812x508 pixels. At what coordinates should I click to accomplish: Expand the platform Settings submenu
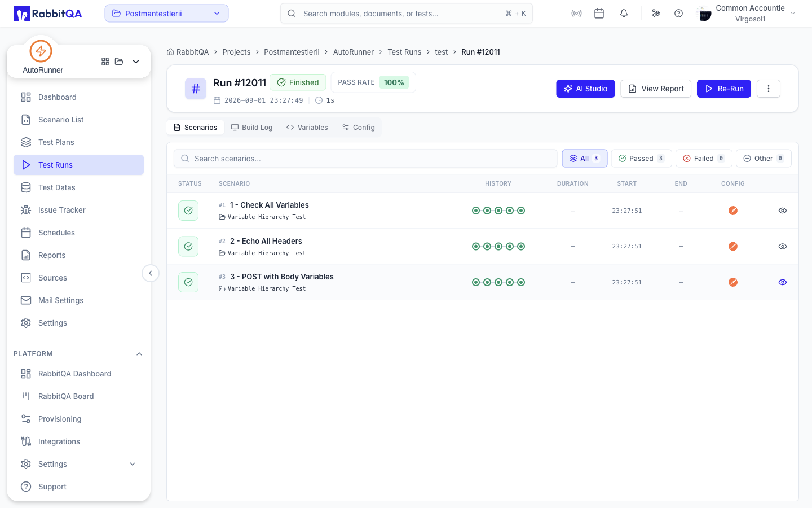(133, 464)
